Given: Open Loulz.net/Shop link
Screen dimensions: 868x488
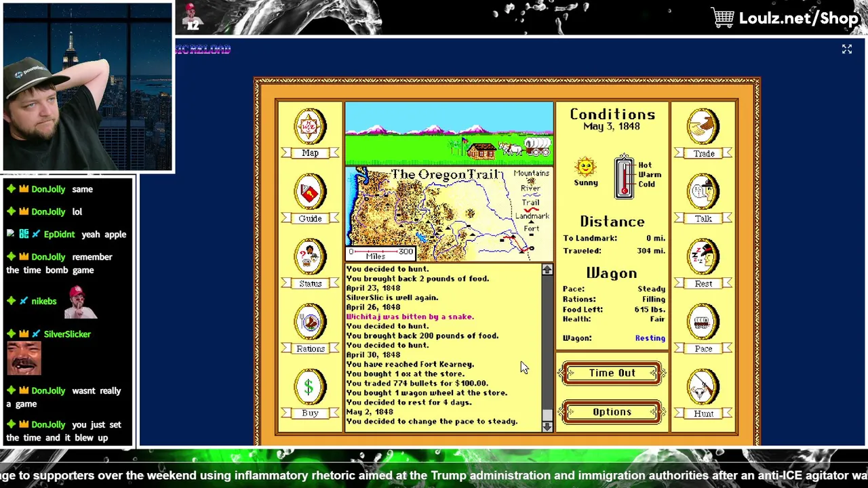Looking at the screenshot, I should tap(798, 18).
